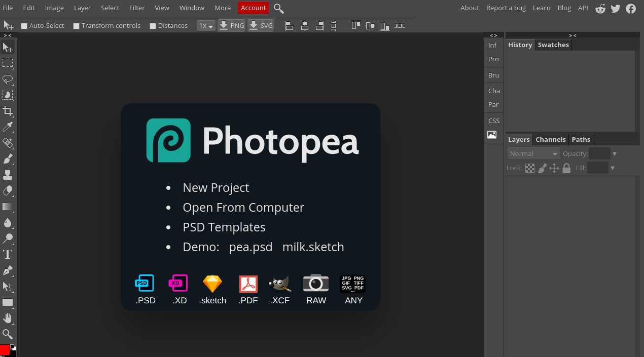Open the Twitter icon link

pos(616,8)
